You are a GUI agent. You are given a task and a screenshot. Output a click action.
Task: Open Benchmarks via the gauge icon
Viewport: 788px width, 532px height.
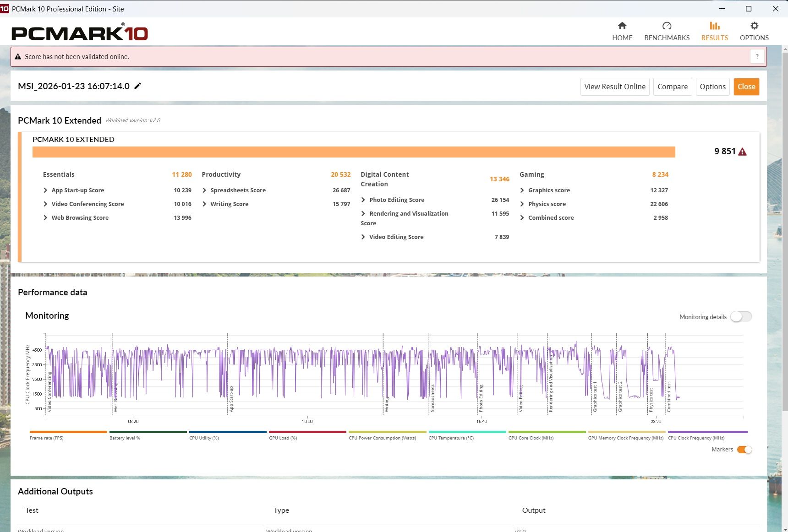[x=667, y=26]
